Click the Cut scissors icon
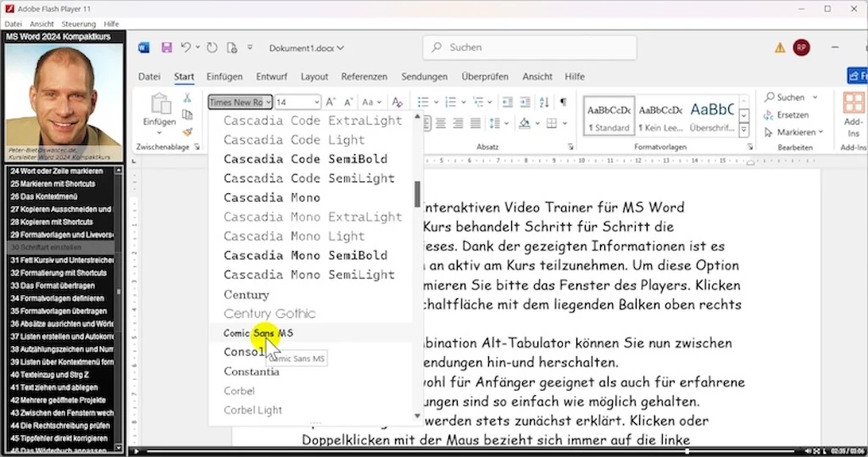Image resolution: width=868 pixels, height=457 pixels. pos(187,98)
